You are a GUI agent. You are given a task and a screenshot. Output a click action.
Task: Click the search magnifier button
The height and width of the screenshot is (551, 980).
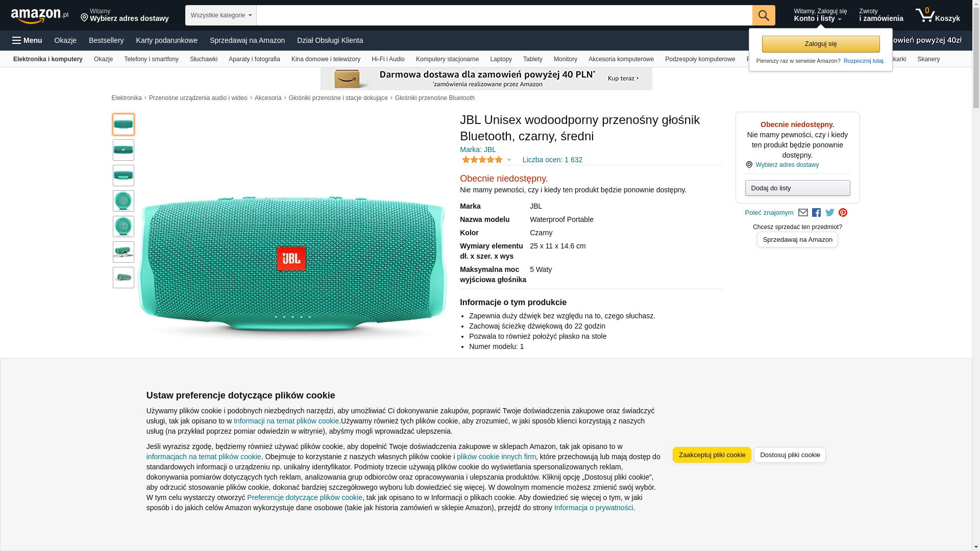764,15
